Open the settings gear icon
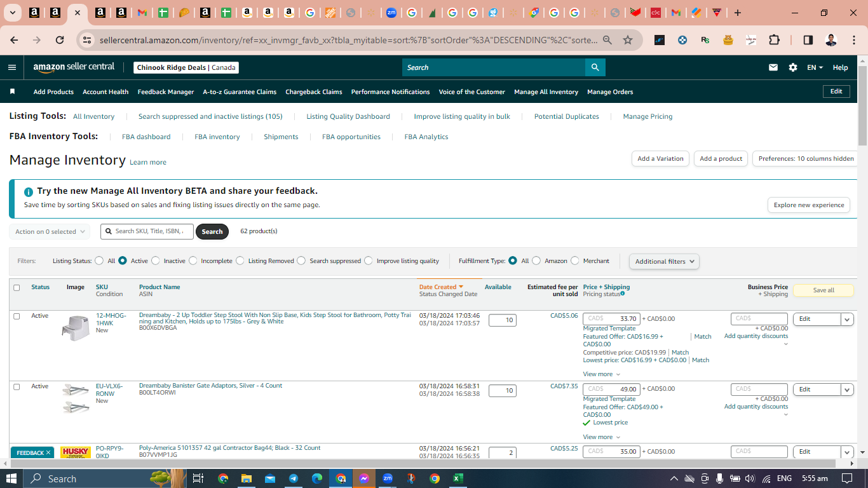 click(x=793, y=67)
